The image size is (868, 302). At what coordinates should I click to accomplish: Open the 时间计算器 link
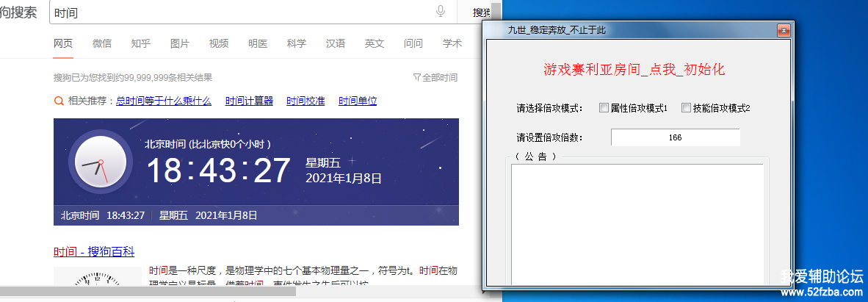coord(249,101)
